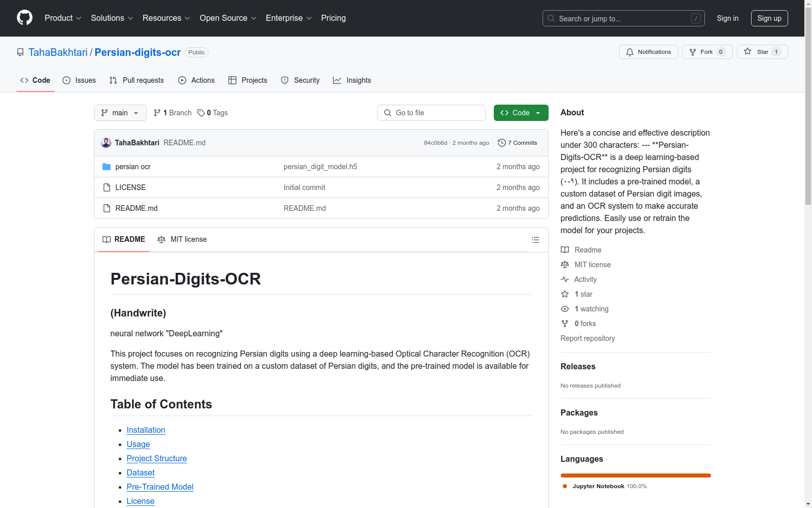Click the branch icon next to 1 Branch
The height and width of the screenshot is (508, 812).
coord(157,113)
